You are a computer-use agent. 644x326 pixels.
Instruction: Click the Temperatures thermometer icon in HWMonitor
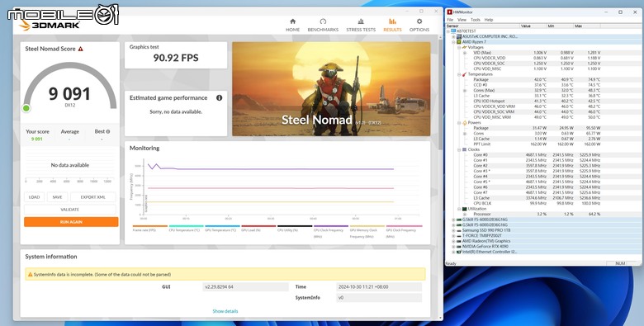465,74
